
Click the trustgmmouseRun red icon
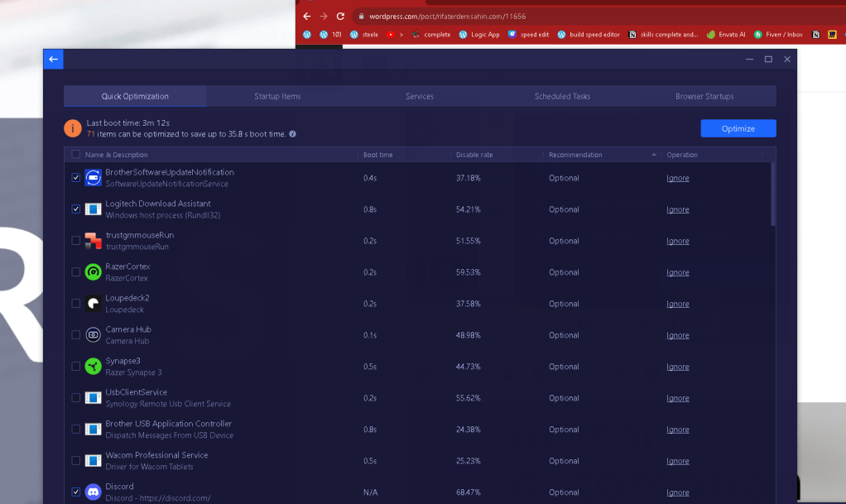coord(93,241)
